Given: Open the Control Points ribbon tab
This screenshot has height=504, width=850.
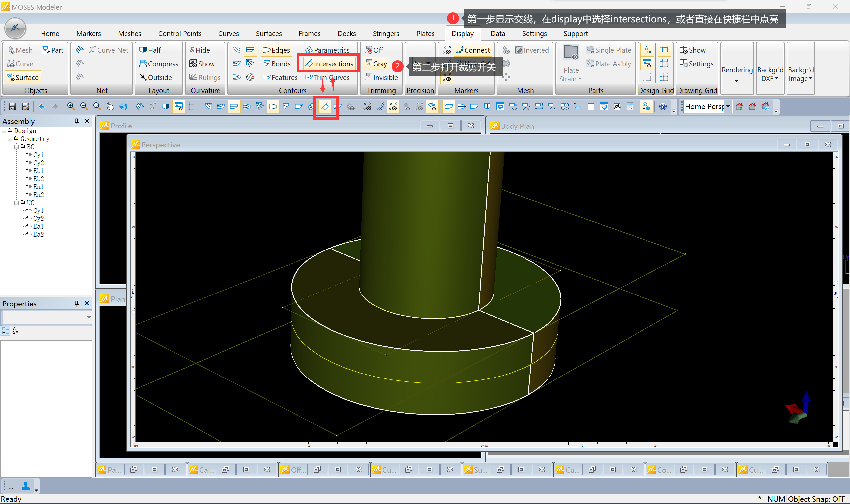Looking at the screenshot, I should pyautogui.click(x=180, y=33).
